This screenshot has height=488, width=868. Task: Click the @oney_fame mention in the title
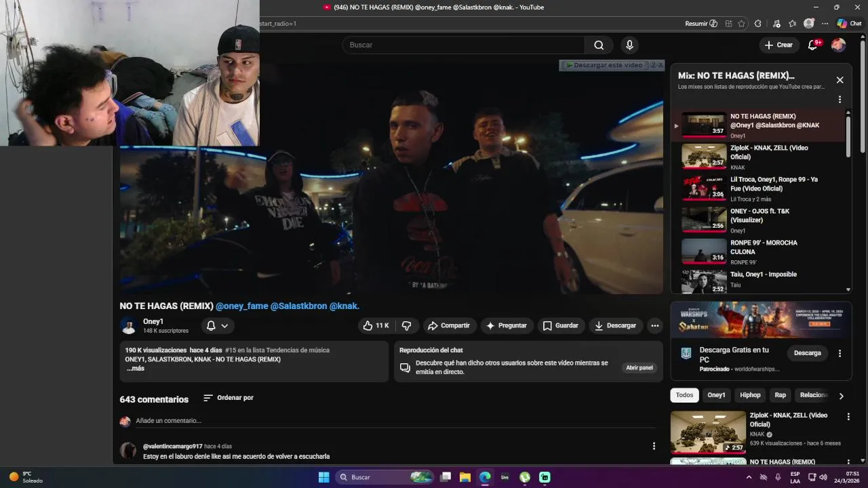pos(242,306)
